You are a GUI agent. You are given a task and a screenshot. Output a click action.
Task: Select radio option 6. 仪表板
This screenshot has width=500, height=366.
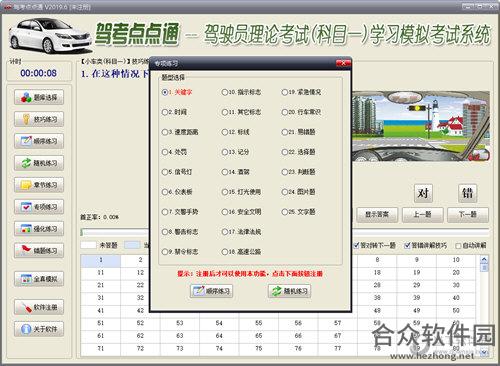177,192
